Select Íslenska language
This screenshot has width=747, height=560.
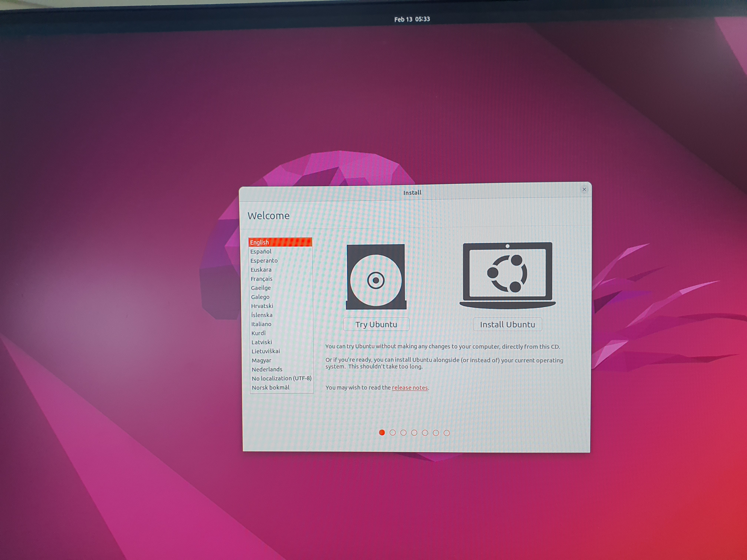[x=281, y=315]
